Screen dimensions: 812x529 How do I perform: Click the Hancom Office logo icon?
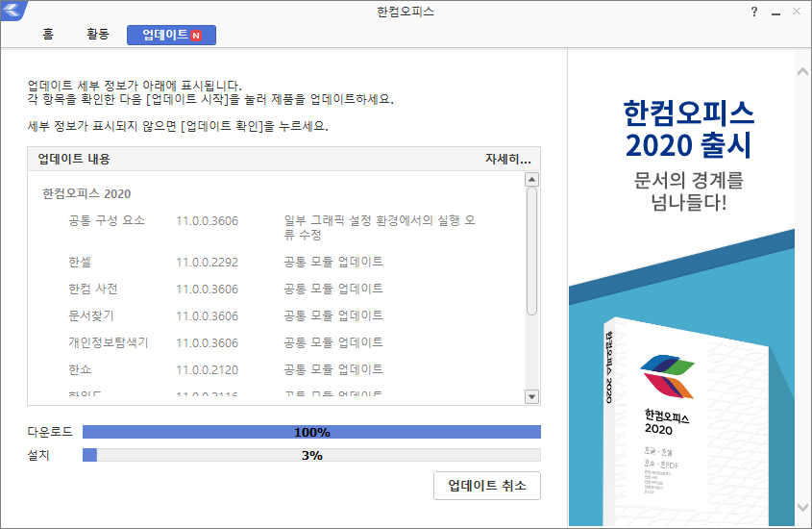[12, 10]
